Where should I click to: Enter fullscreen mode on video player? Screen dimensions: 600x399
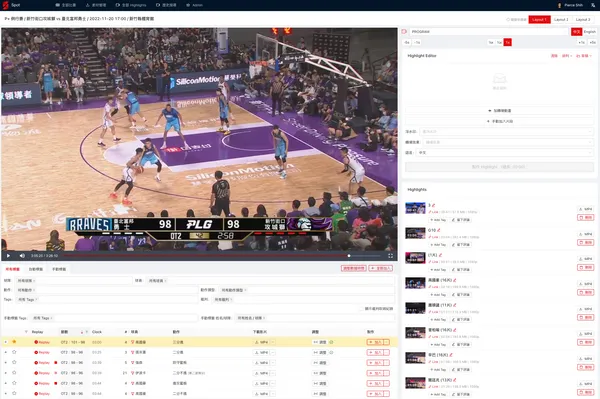point(390,256)
